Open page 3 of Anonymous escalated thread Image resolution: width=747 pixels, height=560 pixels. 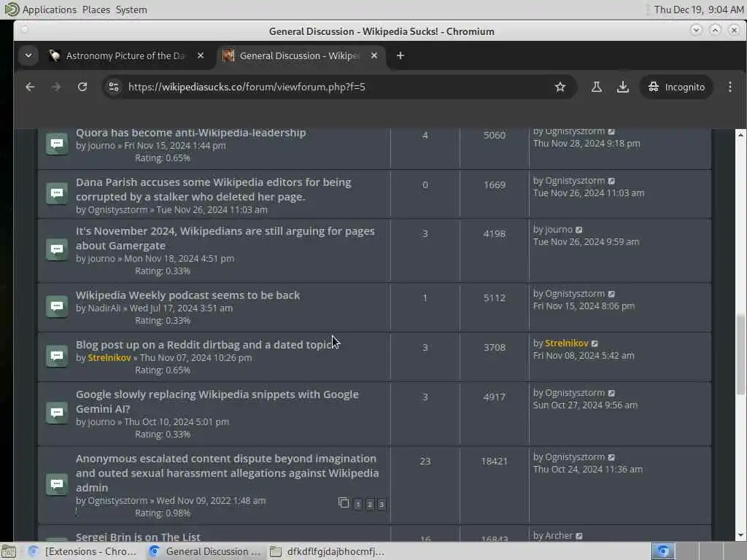point(382,505)
